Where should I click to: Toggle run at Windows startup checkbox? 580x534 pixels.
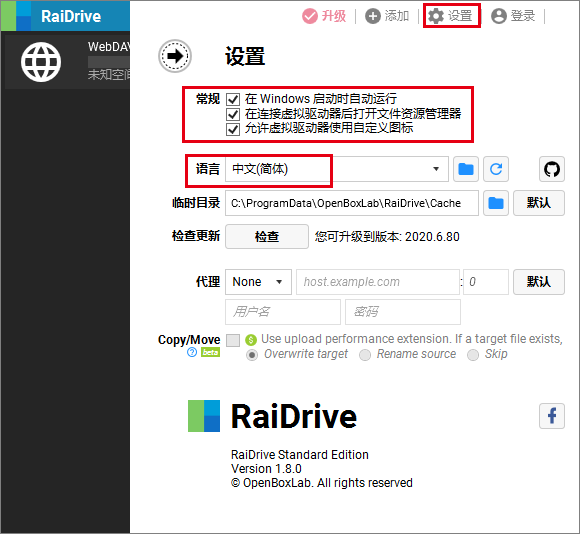233,99
